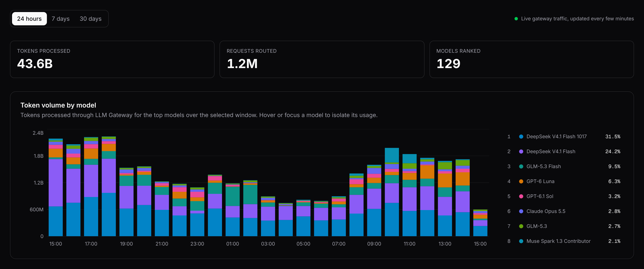Screen dimensions: 644x269
Task: Click the 9.5% share value
Action: 614,166
